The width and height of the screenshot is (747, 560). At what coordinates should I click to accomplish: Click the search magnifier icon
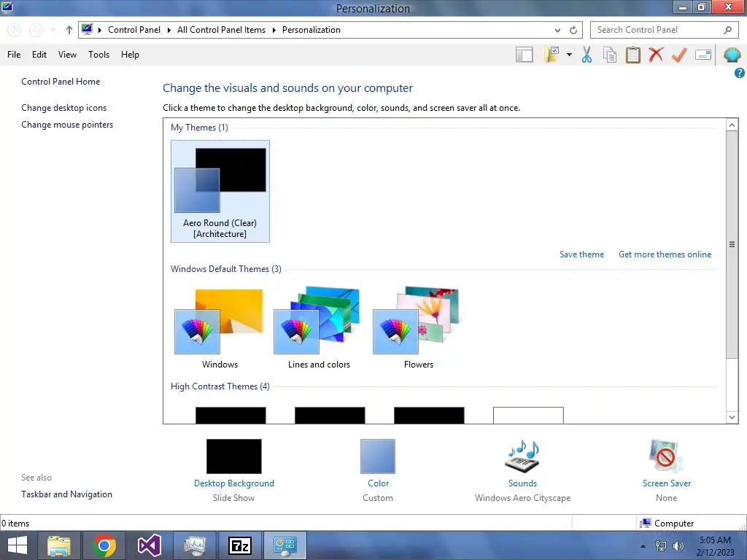click(x=727, y=30)
